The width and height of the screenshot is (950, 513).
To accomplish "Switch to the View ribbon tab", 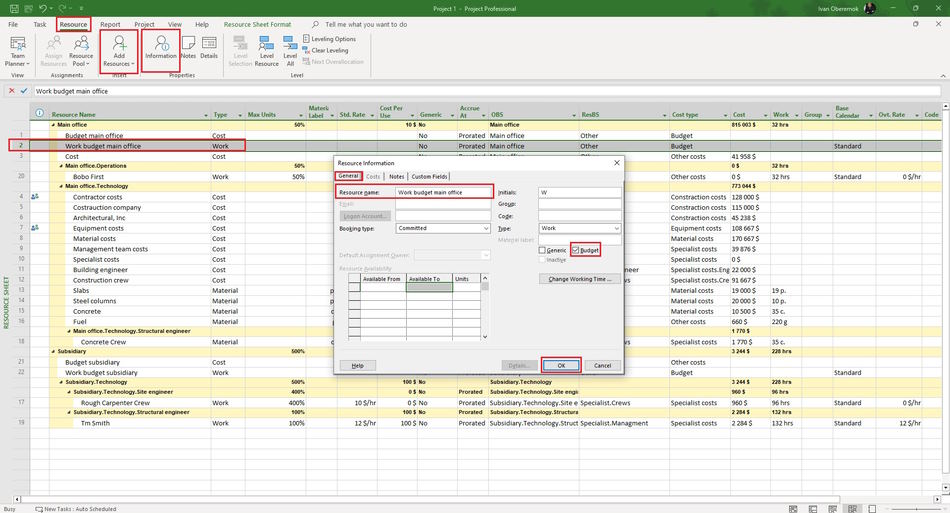I will (x=174, y=24).
